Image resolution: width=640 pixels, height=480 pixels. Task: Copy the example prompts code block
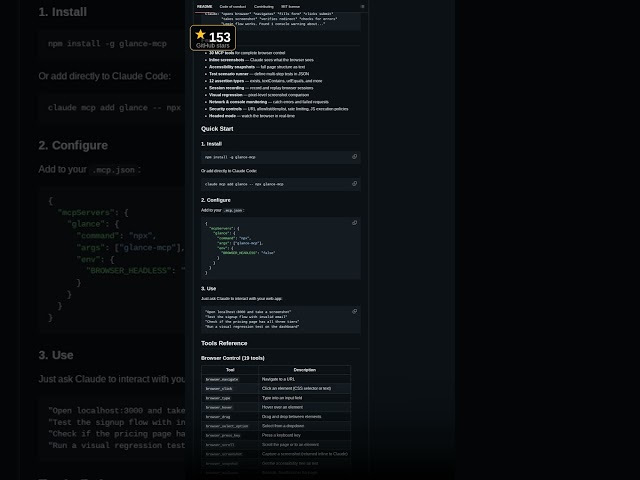tap(354, 311)
